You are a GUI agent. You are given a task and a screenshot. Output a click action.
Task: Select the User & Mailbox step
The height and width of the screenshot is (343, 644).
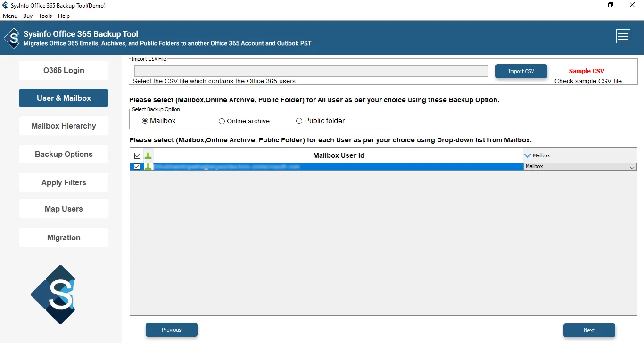click(64, 98)
